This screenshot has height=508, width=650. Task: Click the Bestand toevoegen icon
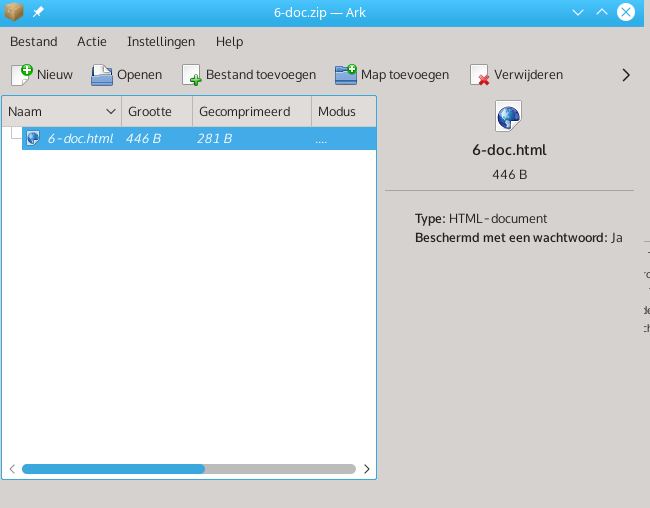(192, 75)
